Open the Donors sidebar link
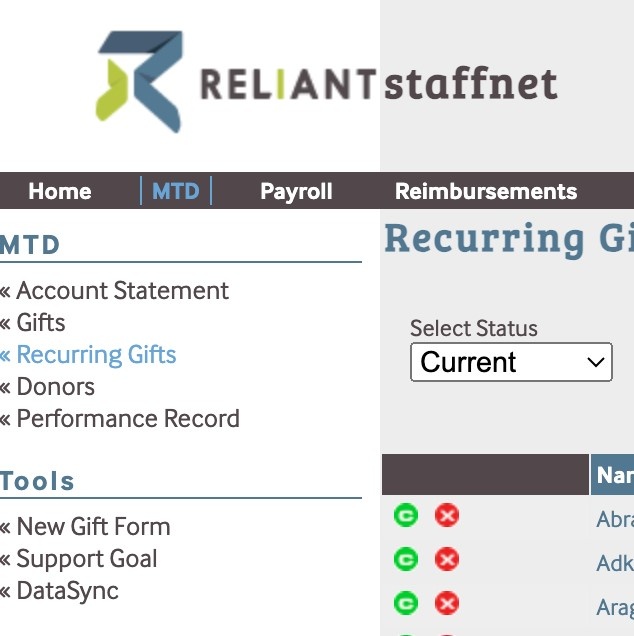The width and height of the screenshot is (634, 636). [x=56, y=387]
